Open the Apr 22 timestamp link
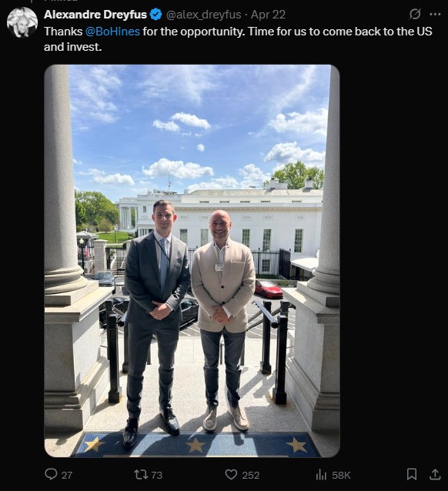 click(268, 15)
